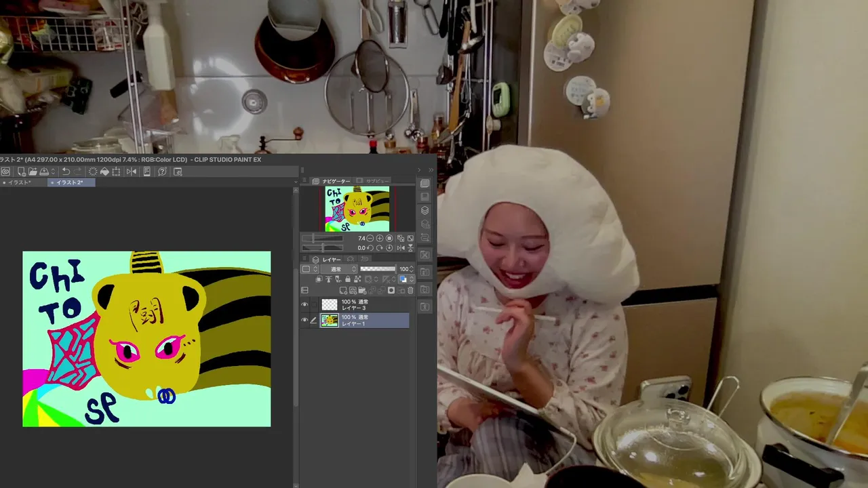
Task: Zoom out with the minus button
Action: click(370, 239)
